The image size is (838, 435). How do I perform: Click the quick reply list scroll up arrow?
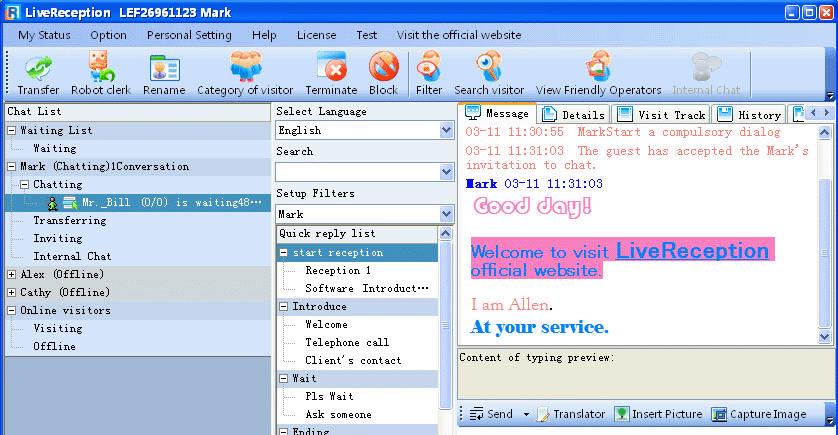tap(445, 234)
